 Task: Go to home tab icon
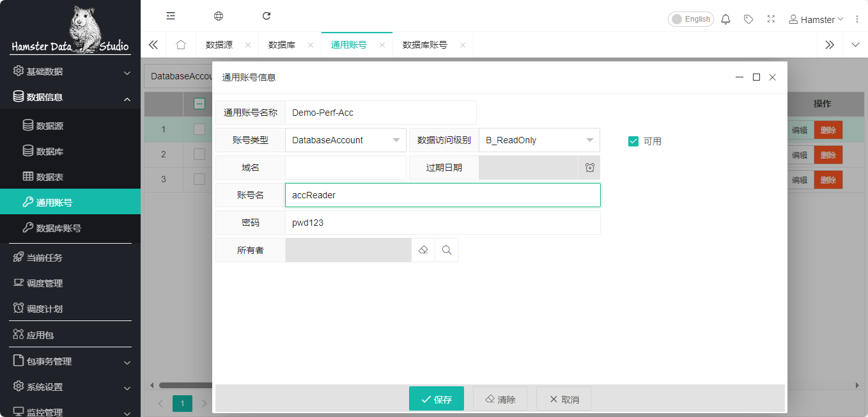[181, 45]
